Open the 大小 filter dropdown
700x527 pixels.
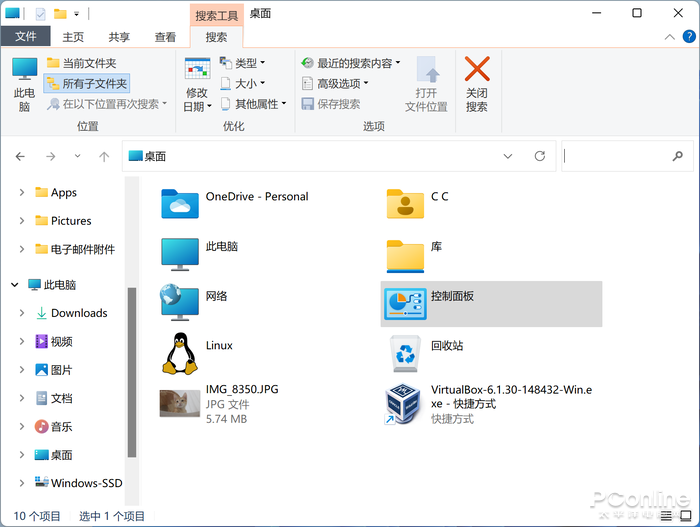243,84
